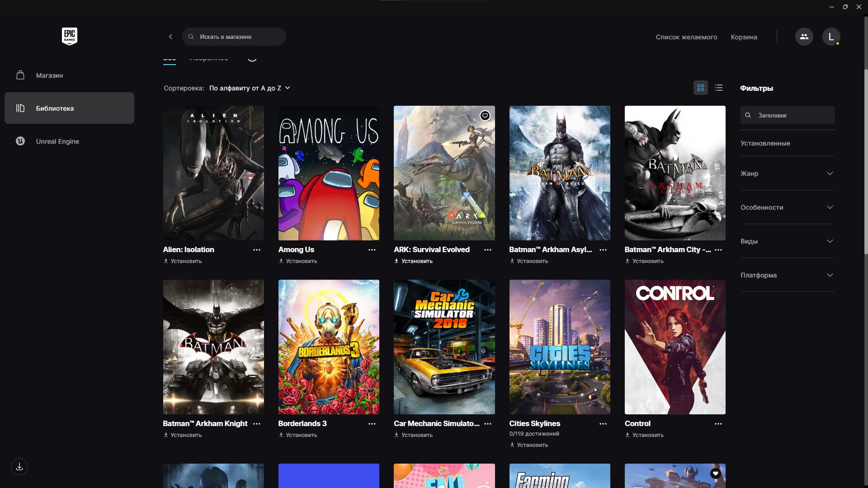Open Unreal Engine in the sidebar
The height and width of the screenshot is (488, 868).
tap(57, 141)
